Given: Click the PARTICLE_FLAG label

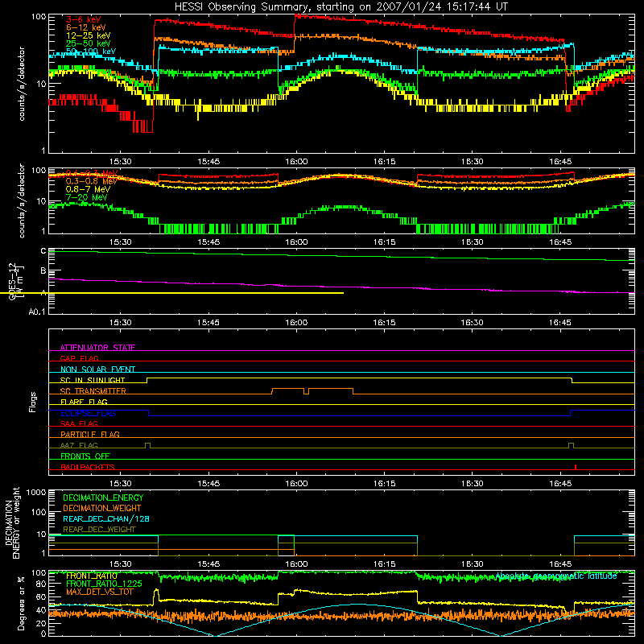Looking at the screenshot, I should [90, 434].
